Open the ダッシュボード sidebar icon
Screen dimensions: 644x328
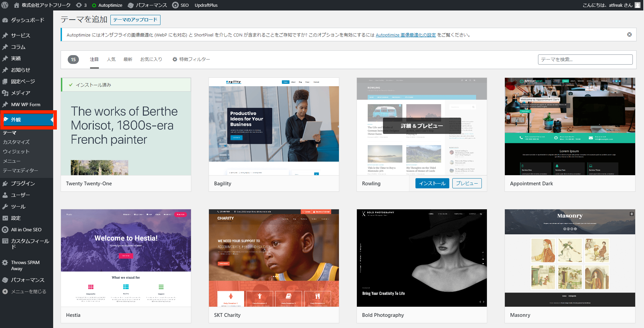tap(5, 20)
